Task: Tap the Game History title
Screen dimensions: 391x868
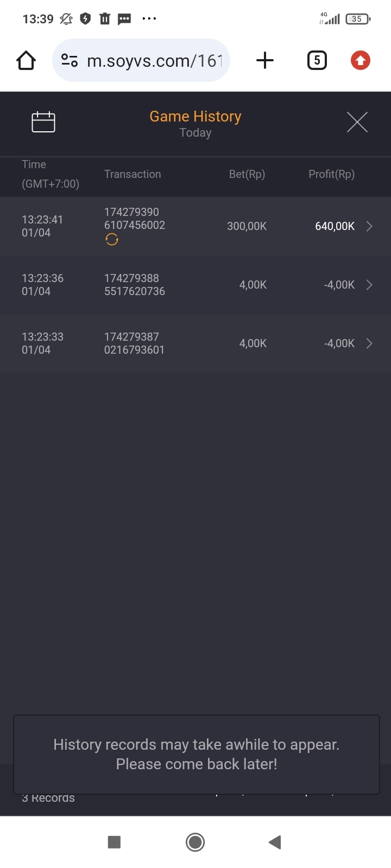Action: click(x=195, y=117)
